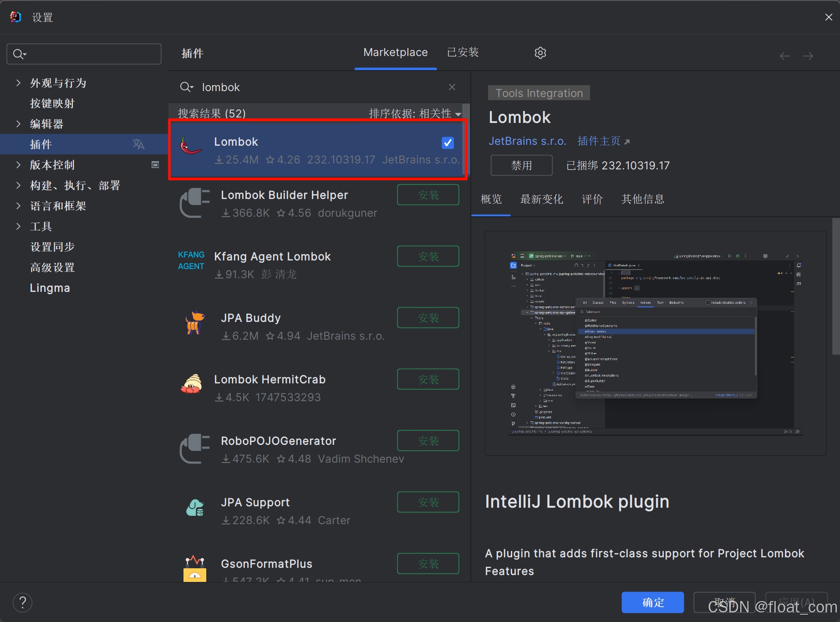Open the help question mark button
The image size is (840, 622).
coord(22,602)
